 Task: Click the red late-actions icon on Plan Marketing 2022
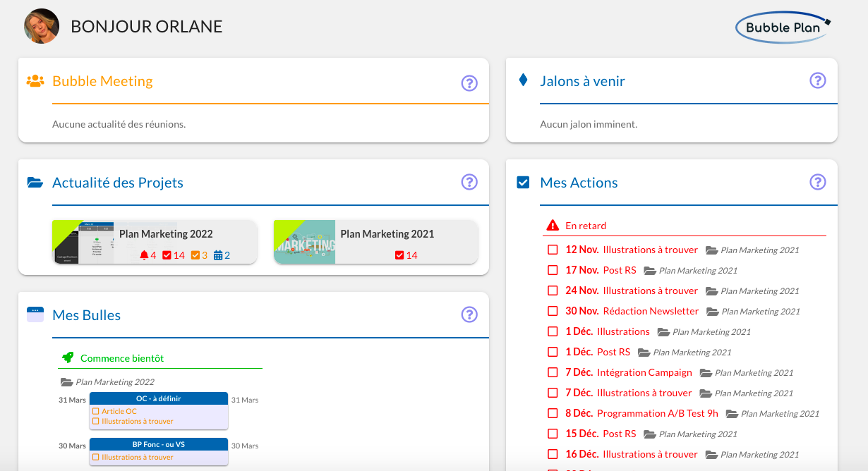pyautogui.click(x=167, y=255)
